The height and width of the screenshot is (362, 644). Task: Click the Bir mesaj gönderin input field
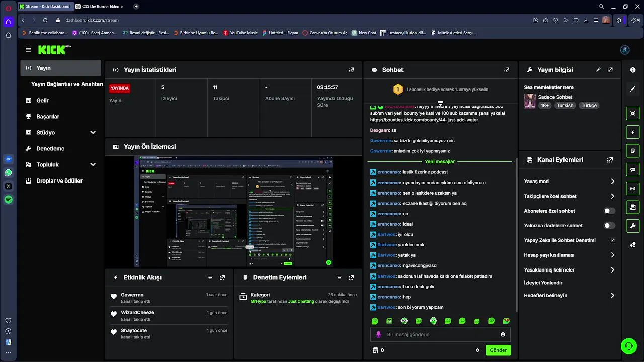coord(441,334)
